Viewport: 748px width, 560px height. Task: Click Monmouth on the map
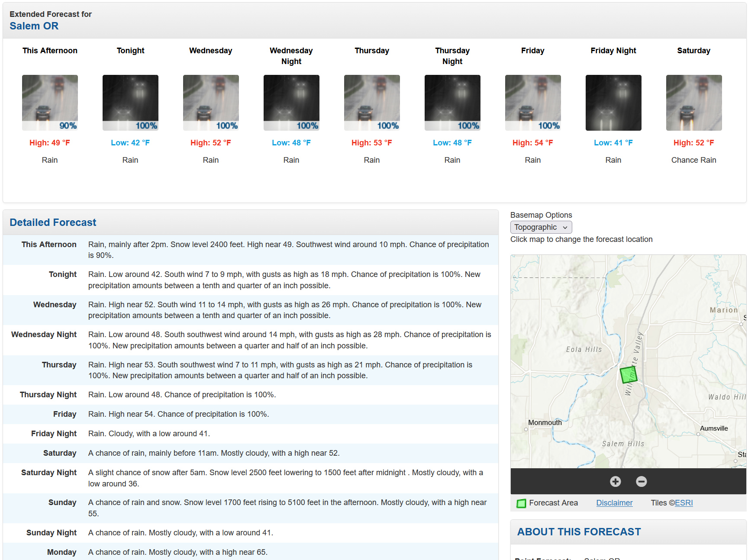coord(545,422)
